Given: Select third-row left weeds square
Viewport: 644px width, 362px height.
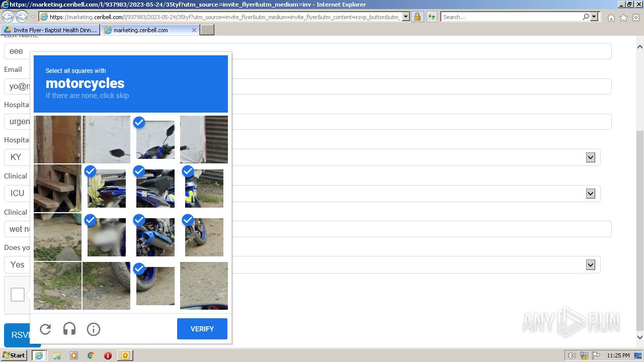Looking at the screenshot, I should click(x=57, y=237).
